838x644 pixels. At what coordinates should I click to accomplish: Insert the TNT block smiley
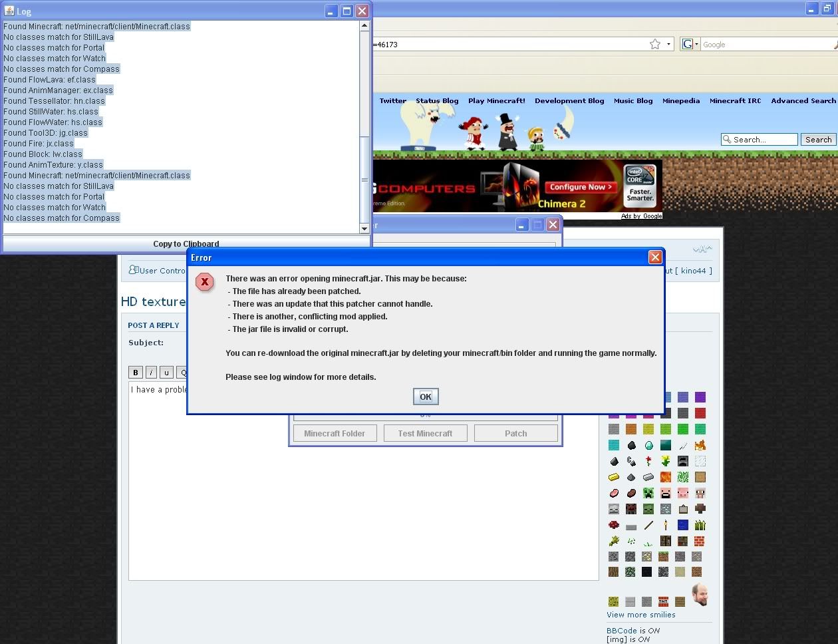click(x=663, y=601)
